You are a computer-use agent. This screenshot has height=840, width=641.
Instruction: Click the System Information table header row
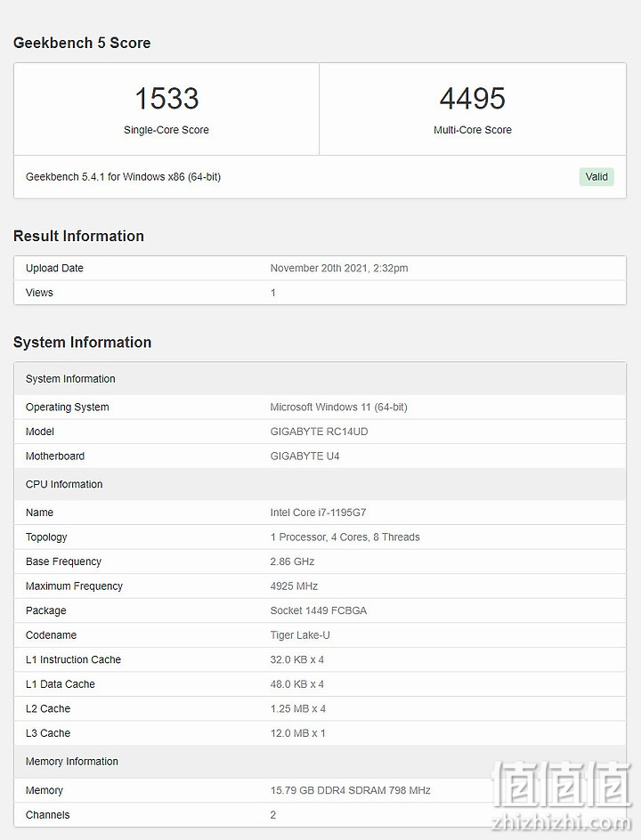[320, 379]
